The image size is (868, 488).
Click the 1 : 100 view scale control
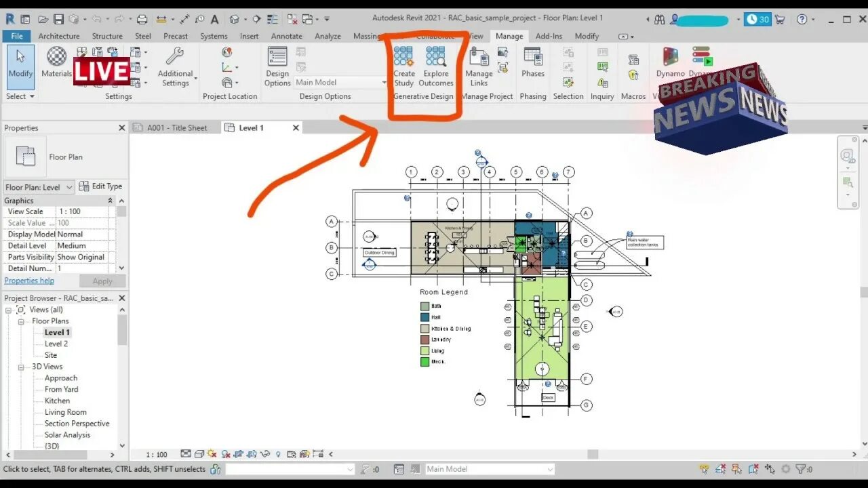[157, 455]
